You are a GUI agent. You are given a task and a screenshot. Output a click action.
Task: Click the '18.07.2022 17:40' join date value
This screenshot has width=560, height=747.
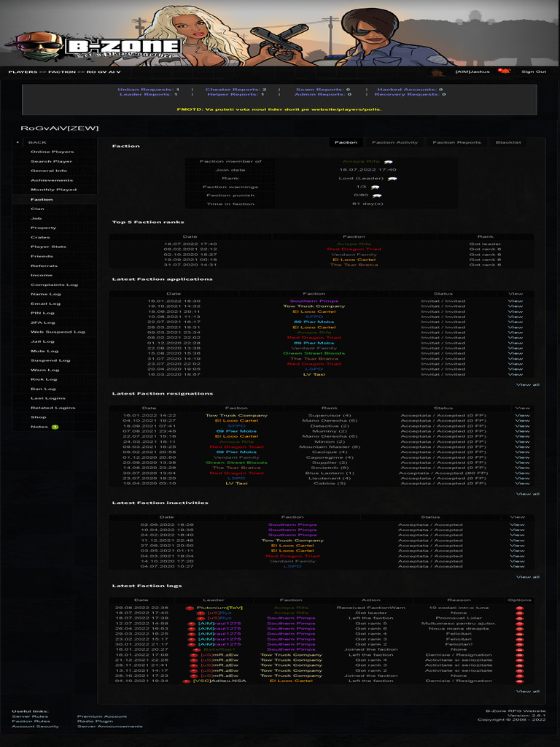[x=367, y=169]
